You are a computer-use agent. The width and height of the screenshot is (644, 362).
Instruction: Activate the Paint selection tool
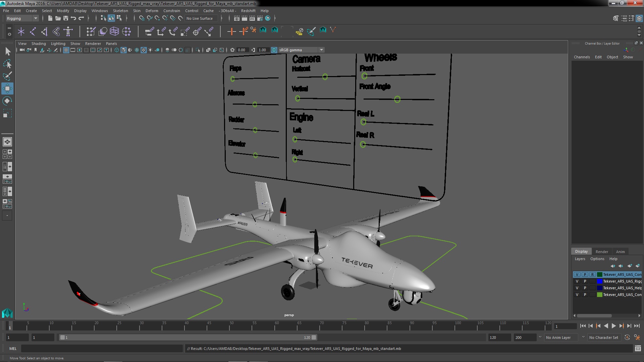[7, 76]
